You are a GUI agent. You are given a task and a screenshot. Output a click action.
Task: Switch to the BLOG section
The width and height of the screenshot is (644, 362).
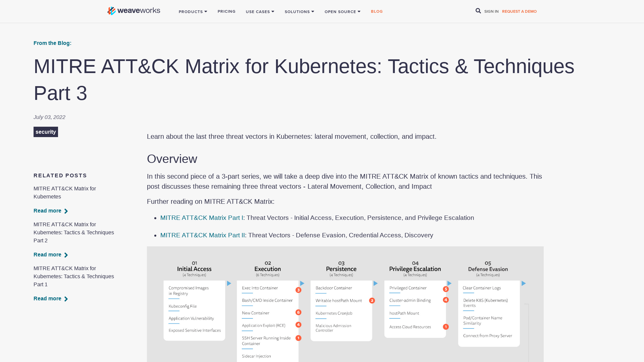[377, 11]
